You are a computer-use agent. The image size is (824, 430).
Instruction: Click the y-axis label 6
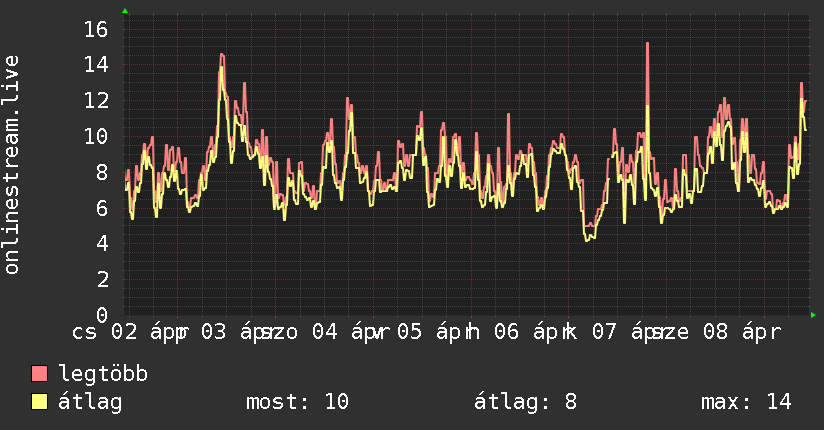click(x=102, y=208)
